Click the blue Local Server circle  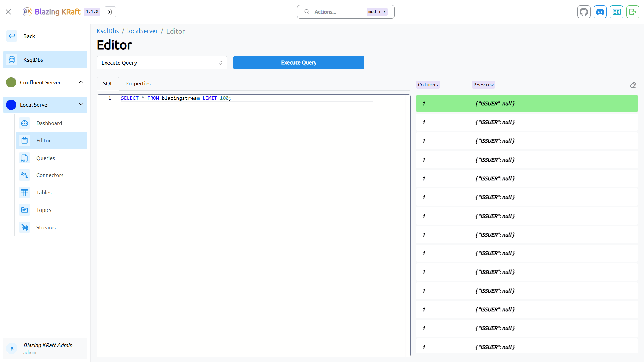point(11,105)
